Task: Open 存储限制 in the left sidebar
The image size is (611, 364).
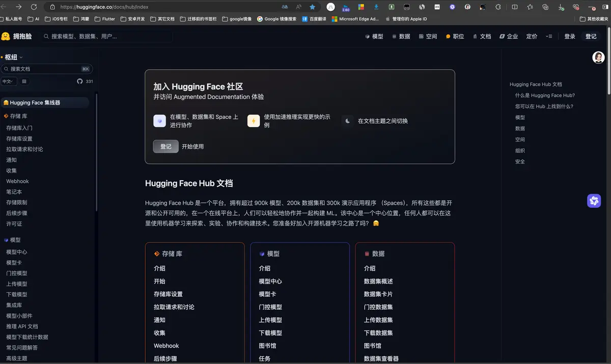Action: (16, 203)
